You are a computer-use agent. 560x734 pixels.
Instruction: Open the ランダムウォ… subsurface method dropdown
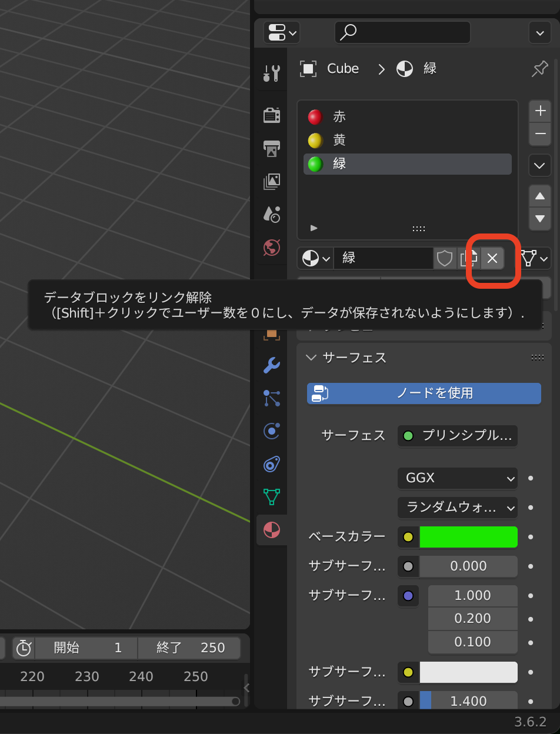[x=458, y=508]
